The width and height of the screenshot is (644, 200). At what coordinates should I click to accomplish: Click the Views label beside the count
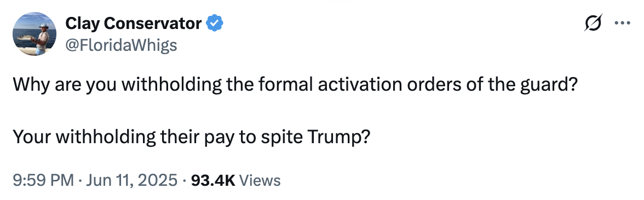(260, 180)
